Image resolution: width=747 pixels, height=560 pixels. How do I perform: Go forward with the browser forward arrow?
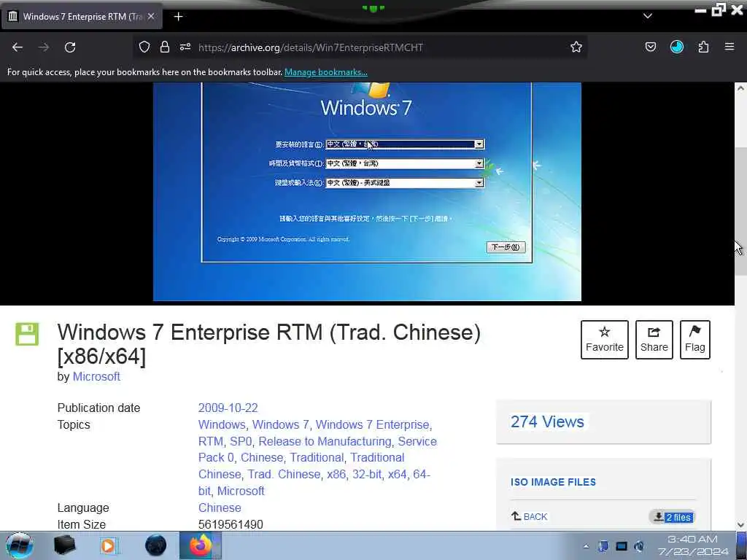44,47
